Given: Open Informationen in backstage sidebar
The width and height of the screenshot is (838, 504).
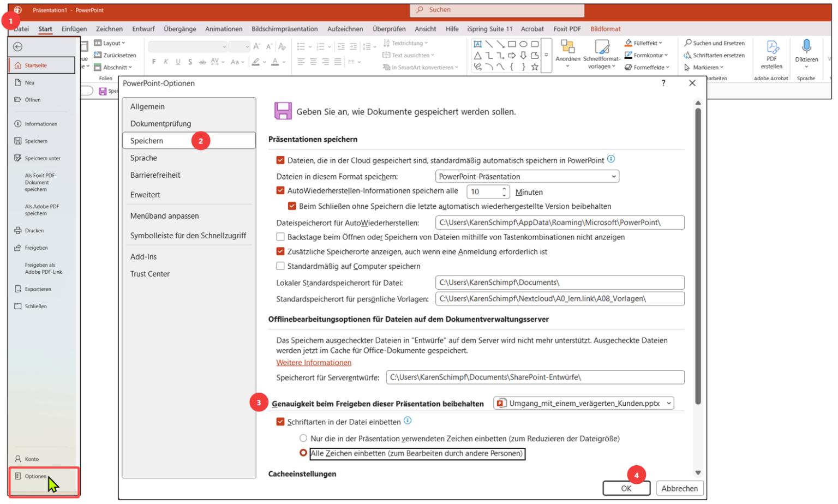Looking at the screenshot, I should [x=36, y=124].
